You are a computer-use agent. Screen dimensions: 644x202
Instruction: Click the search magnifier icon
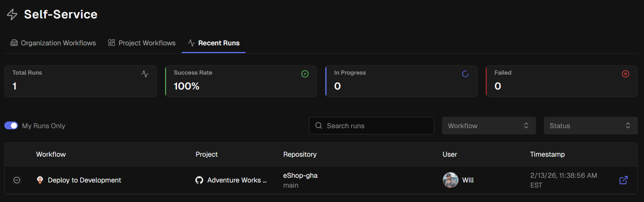coord(319,125)
